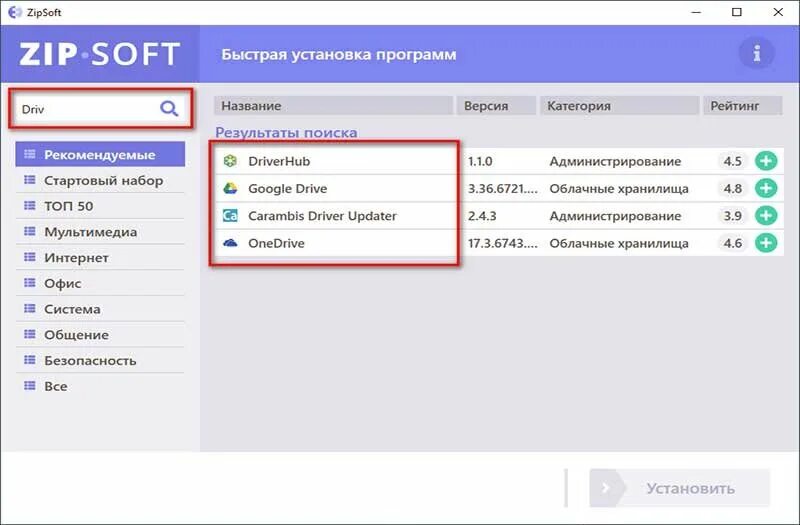
Task: Open the Стартовый набор category
Action: 100,181
